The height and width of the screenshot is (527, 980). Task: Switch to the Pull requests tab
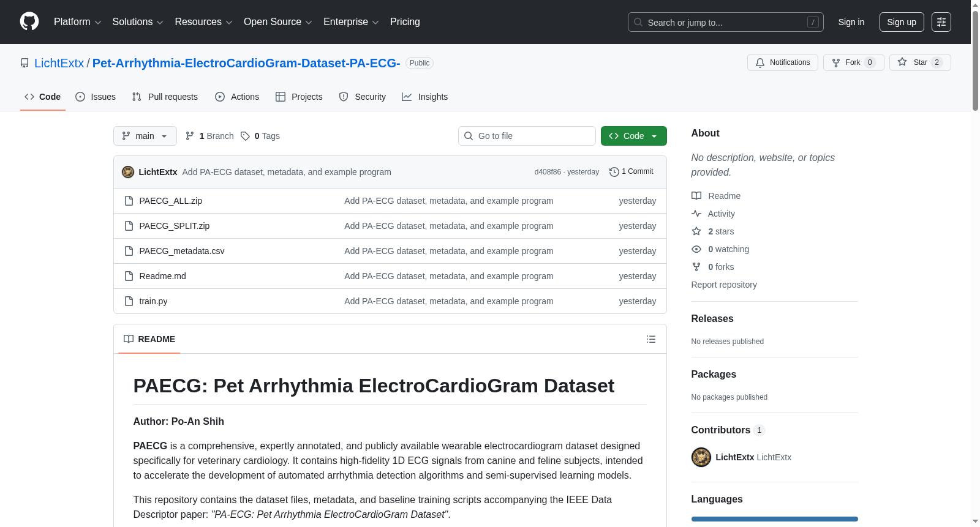165,97
